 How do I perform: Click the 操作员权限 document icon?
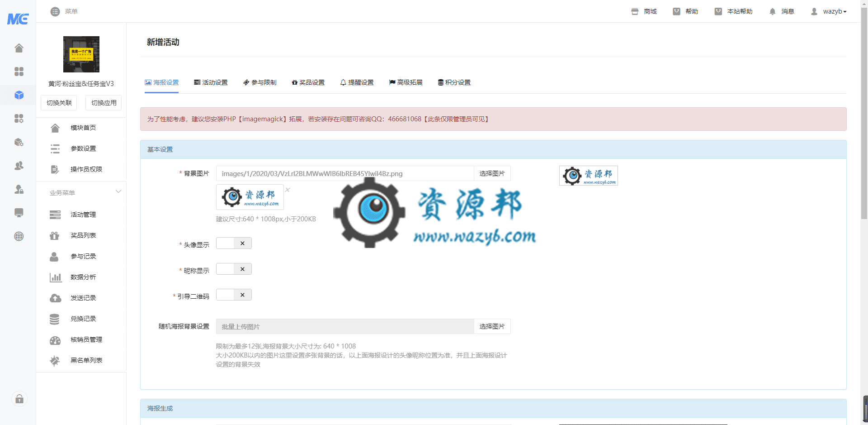click(x=55, y=170)
